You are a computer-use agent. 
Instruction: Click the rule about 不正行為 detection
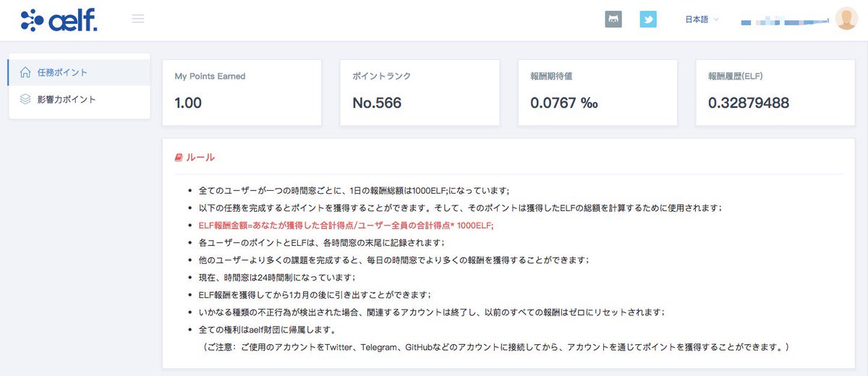431,312
